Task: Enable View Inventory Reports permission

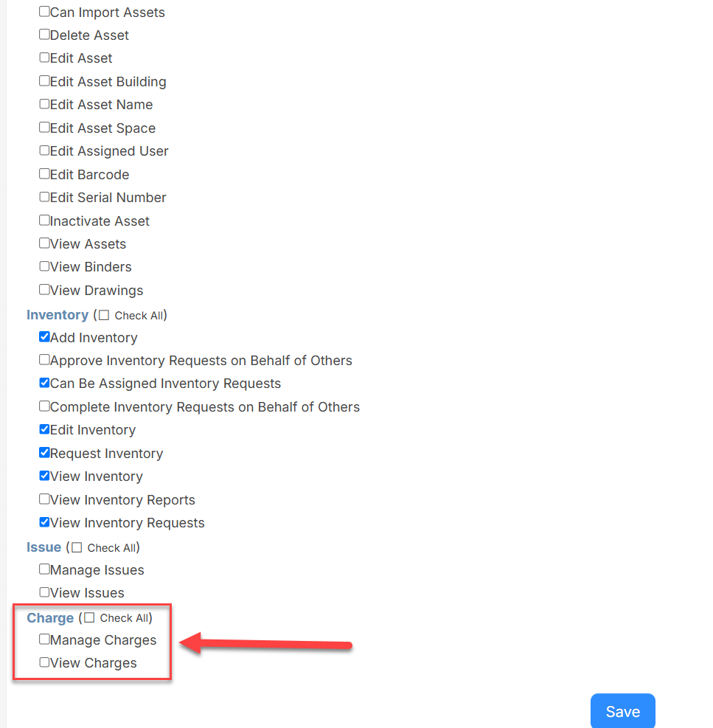Action: pyautogui.click(x=44, y=499)
